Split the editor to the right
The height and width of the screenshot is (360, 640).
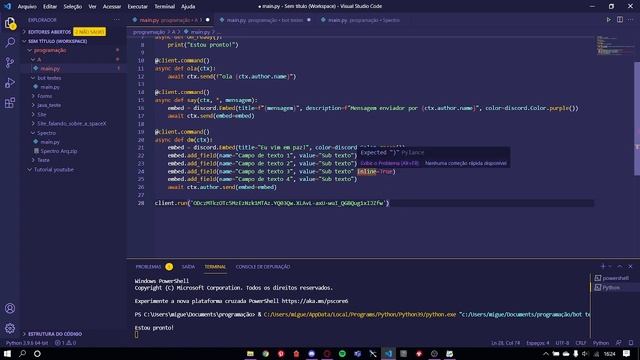(x=620, y=20)
